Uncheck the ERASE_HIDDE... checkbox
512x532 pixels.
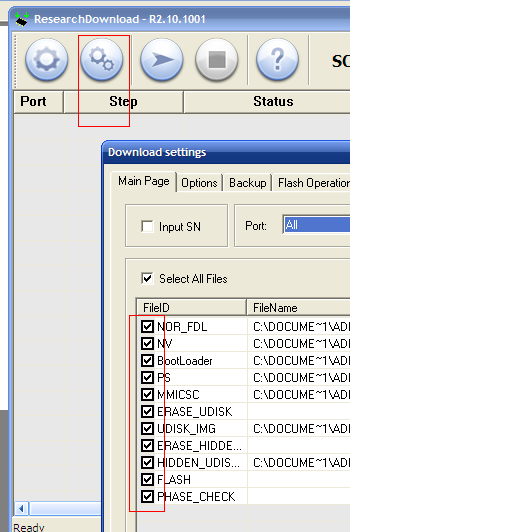[x=147, y=445]
